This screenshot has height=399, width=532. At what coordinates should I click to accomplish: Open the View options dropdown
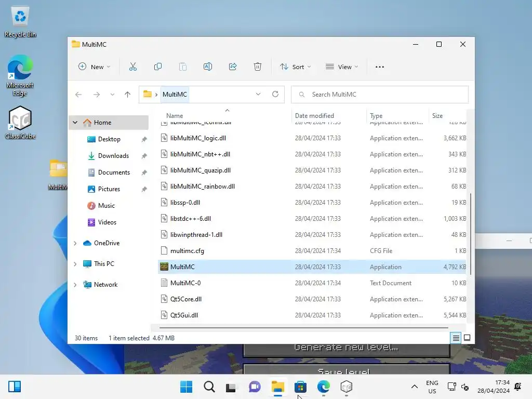(x=342, y=67)
